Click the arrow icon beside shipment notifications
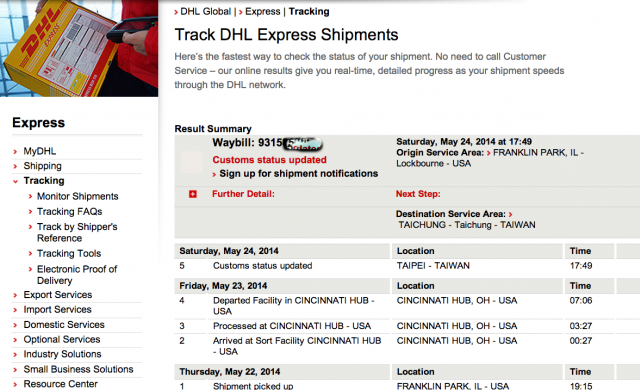 coord(214,175)
